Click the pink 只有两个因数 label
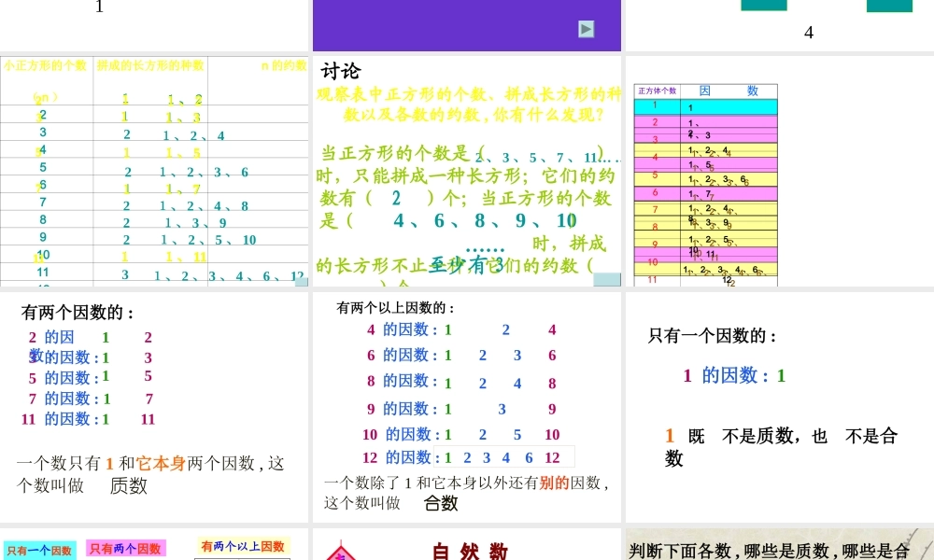Image resolution: width=934 pixels, height=560 pixels. (126, 548)
